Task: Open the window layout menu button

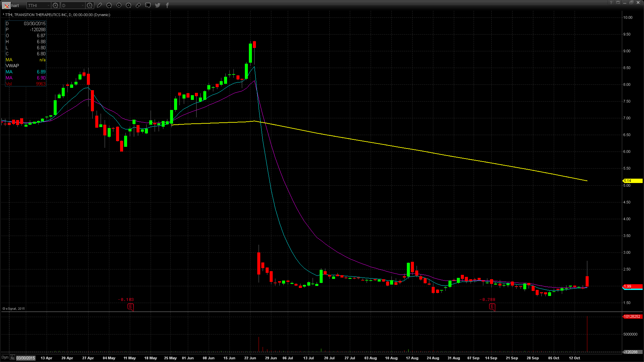Action: [x=618, y=3]
